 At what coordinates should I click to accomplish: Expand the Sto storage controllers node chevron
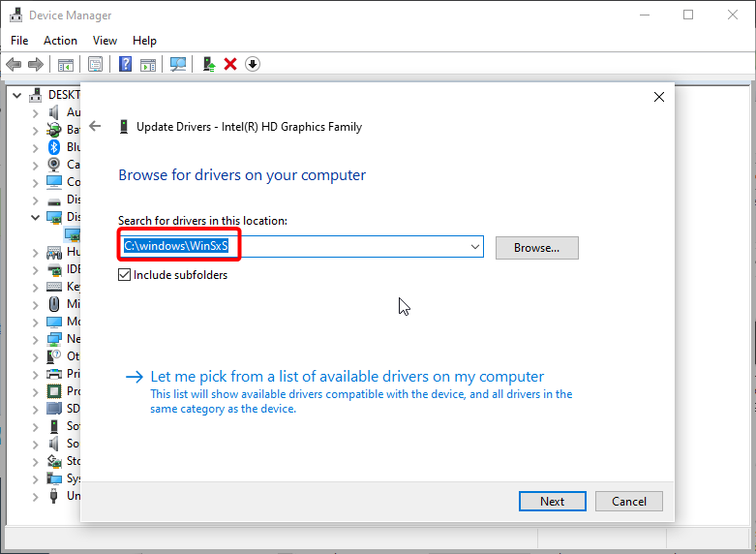point(35,461)
